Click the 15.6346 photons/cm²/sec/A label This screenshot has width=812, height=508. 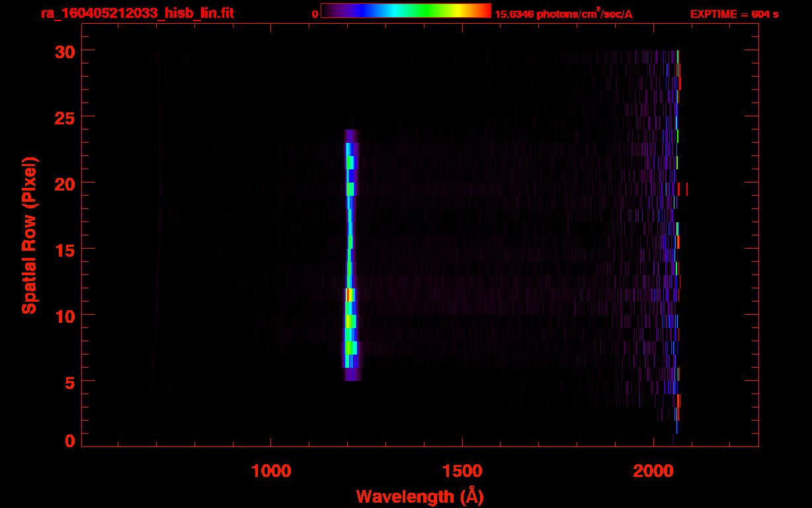click(563, 13)
